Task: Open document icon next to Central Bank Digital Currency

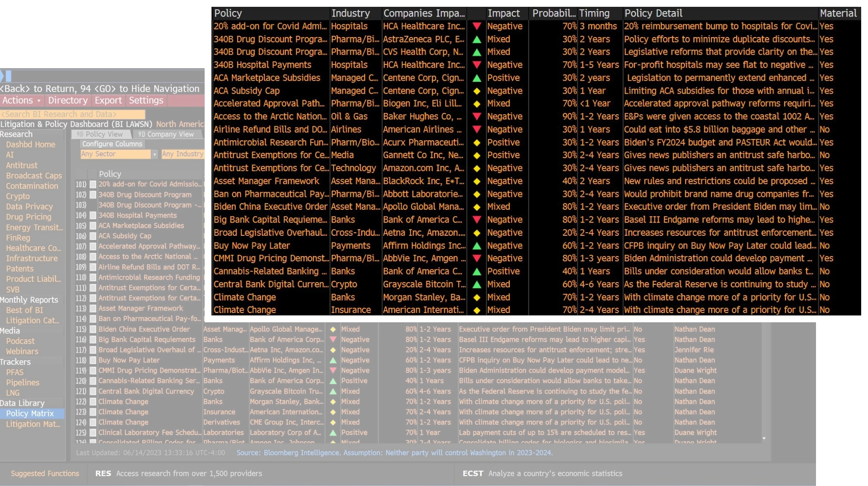Action: 93,391
